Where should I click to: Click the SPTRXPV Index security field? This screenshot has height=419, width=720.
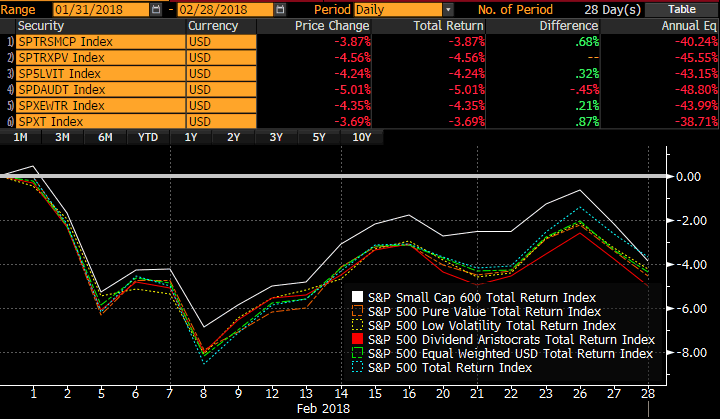[x=101, y=58]
